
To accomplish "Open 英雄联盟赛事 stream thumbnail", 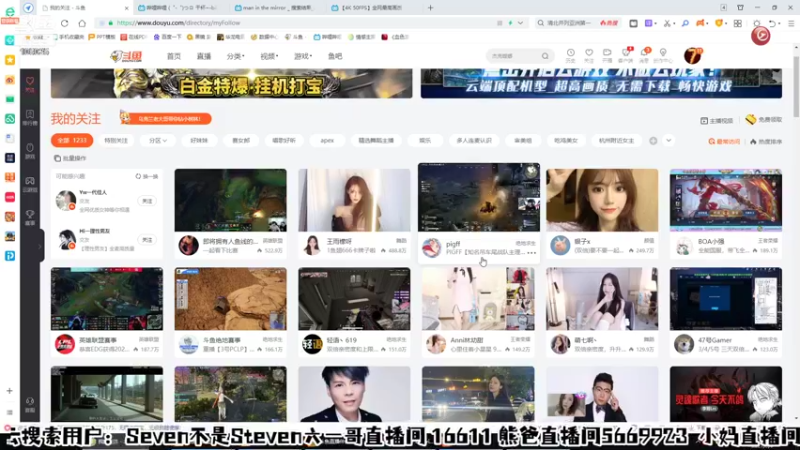I will pyautogui.click(x=107, y=298).
